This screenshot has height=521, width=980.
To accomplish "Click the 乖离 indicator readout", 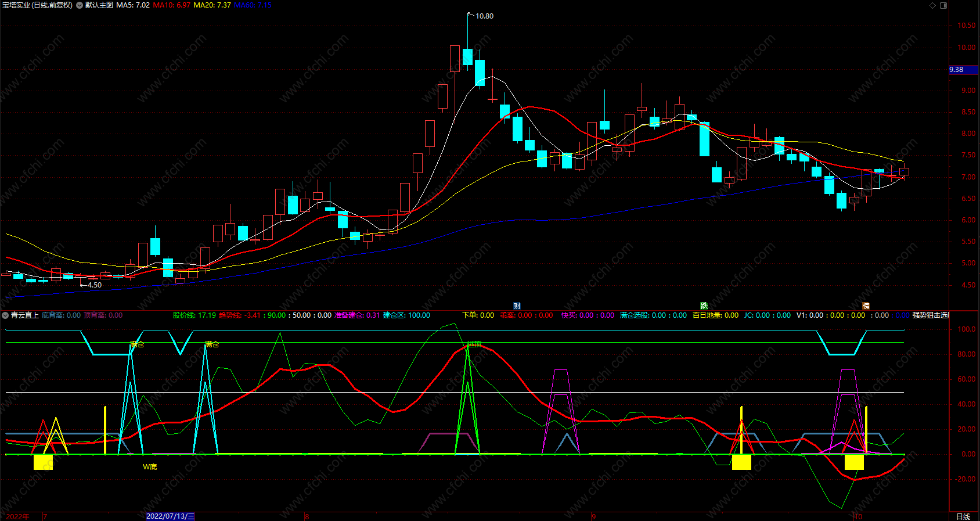I will tap(527, 315).
